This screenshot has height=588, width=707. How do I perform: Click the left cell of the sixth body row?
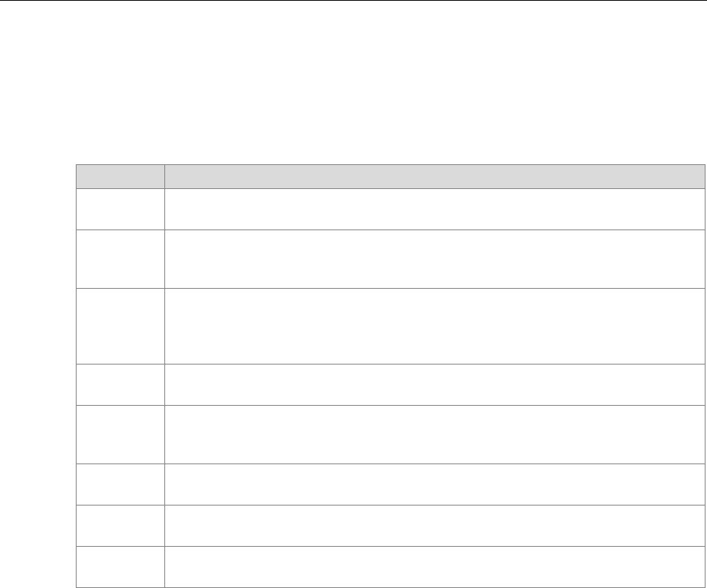[x=120, y=484]
